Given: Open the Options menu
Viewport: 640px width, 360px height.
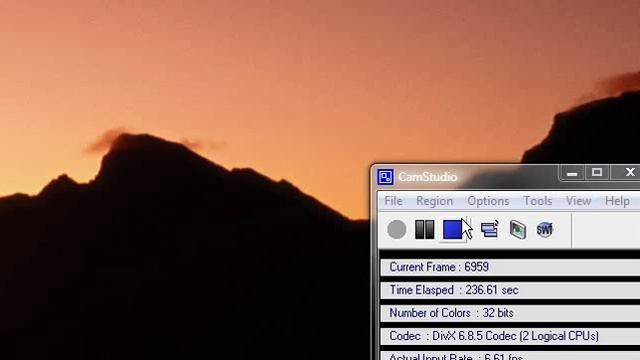Looking at the screenshot, I should click(488, 201).
